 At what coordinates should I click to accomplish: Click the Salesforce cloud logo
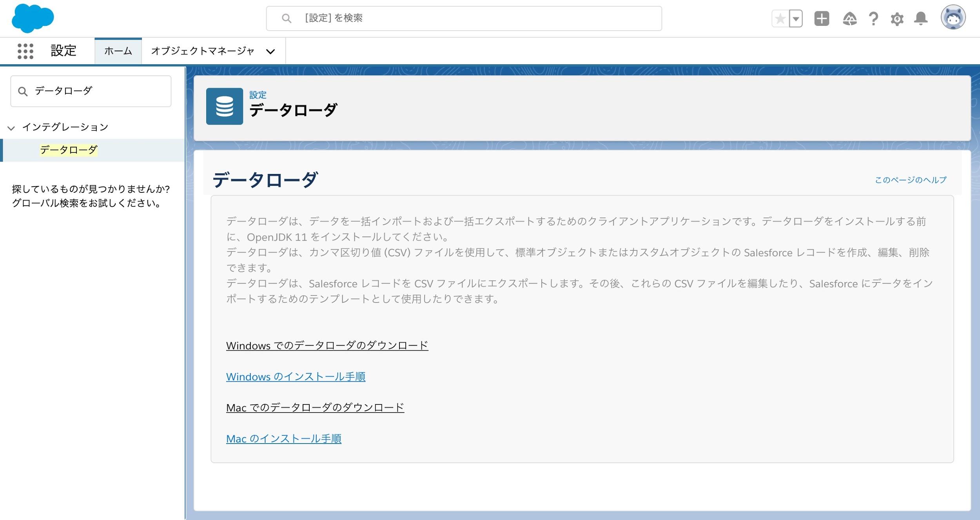coord(33,18)
